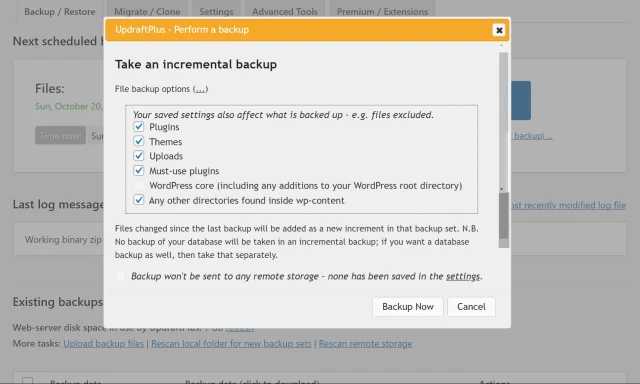Screen dimensions: 640x384
Task: Open the Settings tab
Action: coord(216,12)
